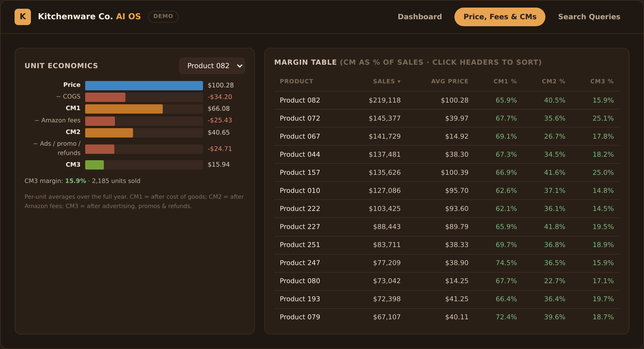Click sales value $219,118

click(385, 100)
